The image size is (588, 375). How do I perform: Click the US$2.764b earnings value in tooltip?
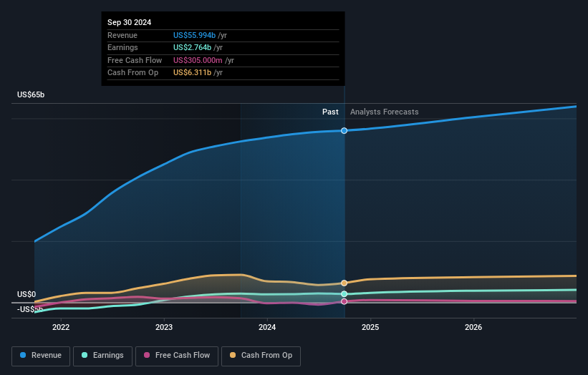click(x=192, y=47)
